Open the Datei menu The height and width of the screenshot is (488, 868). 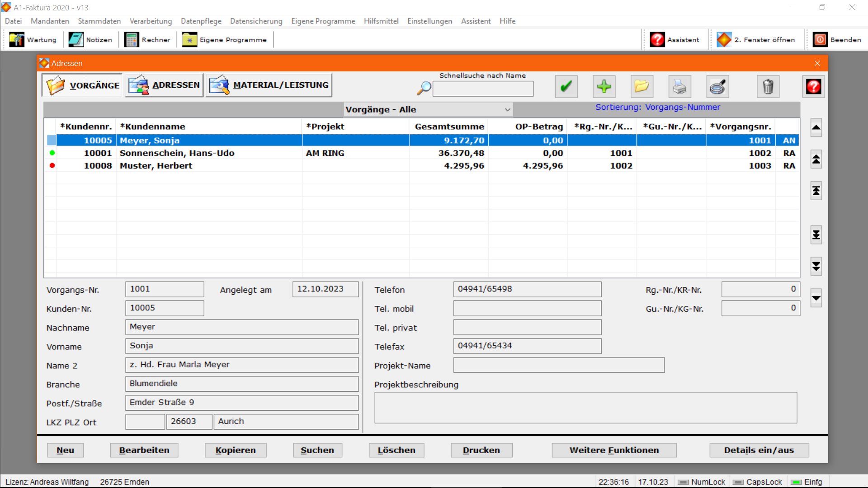click(x=14, y=21)
